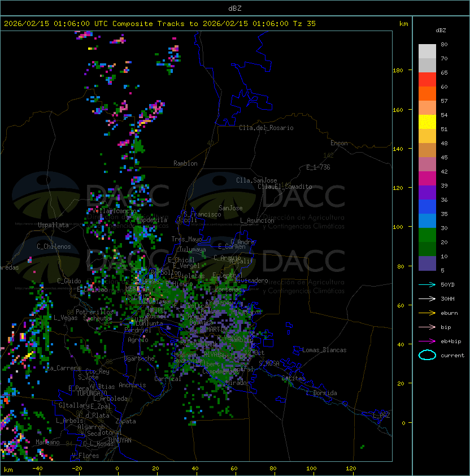This screenshot has height=476, width=470.
Task: Click the 'current' legend label
Action: click(452, 355)
